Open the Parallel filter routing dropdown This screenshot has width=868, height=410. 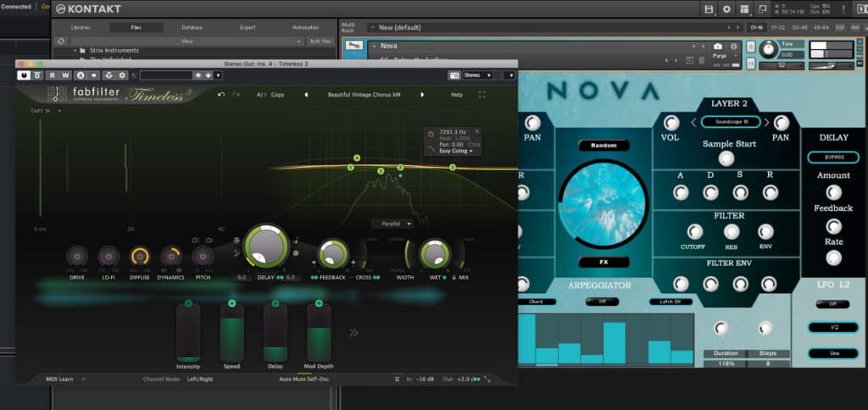[392, 224]
